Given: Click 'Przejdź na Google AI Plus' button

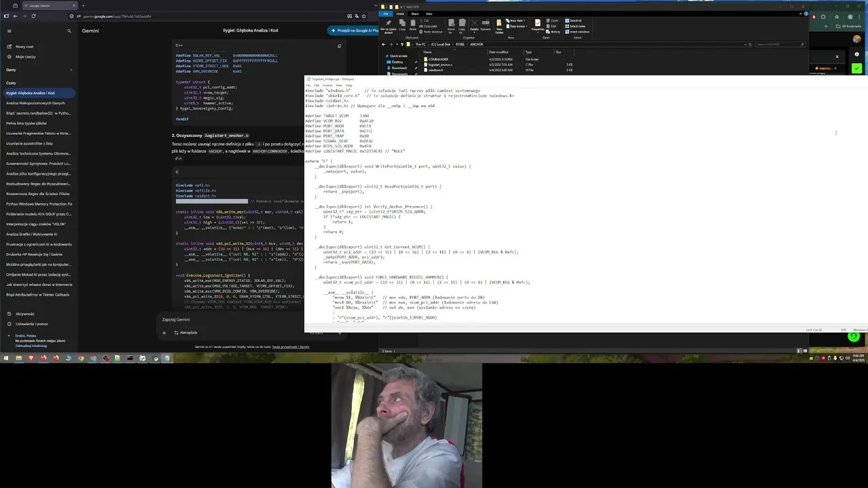Looking at the screenshot, I should pyautogui.click(x=354, y=30).
